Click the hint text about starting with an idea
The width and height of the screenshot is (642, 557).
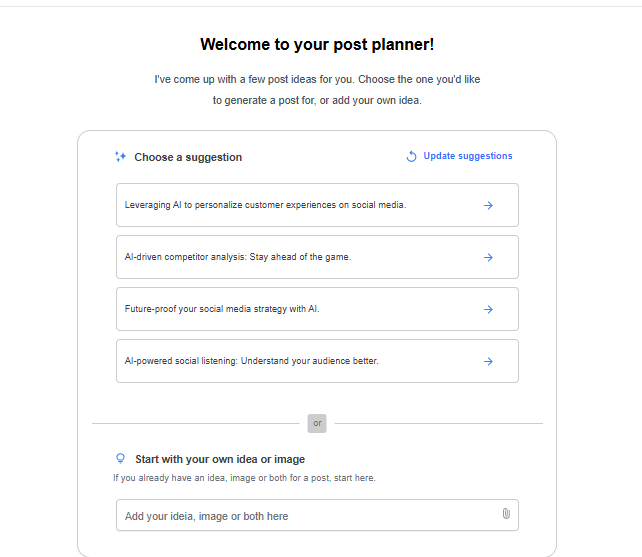(x=244, y=478)
